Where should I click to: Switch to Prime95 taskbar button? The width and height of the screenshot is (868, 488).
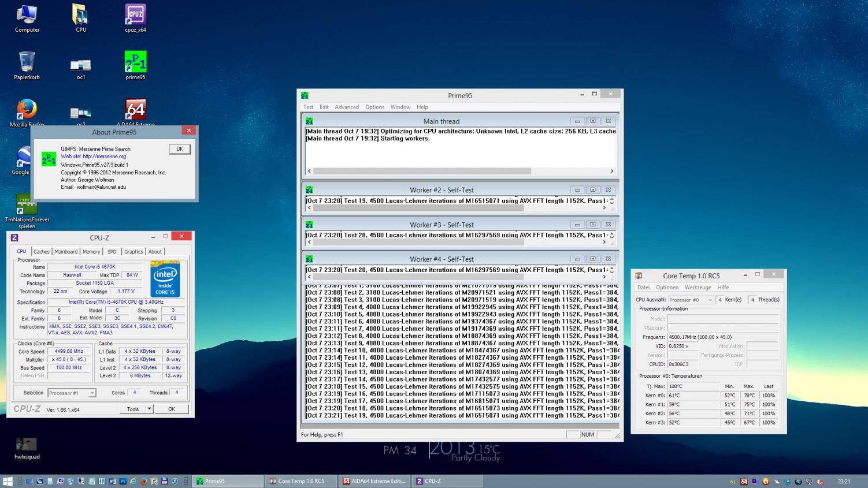(x=228, y=481)
